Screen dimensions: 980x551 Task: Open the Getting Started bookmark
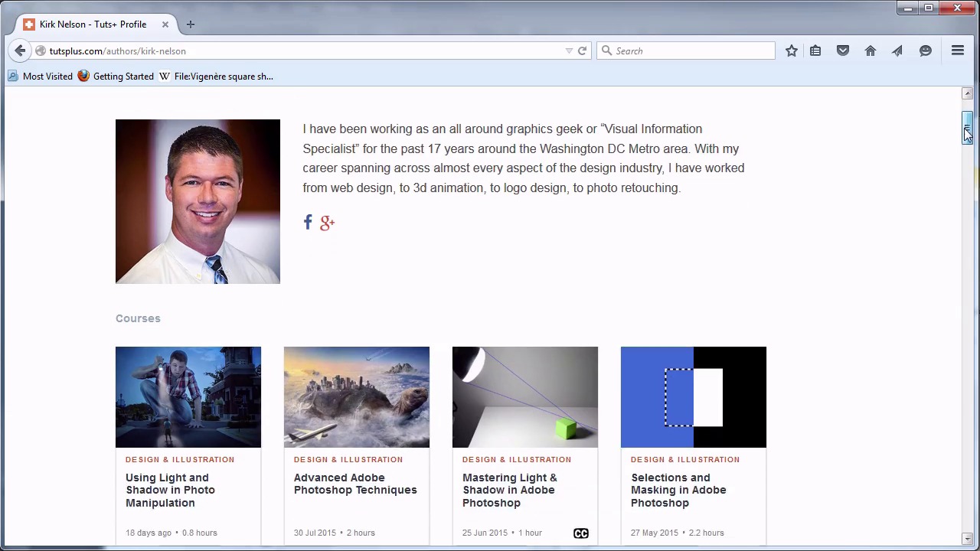click(x=116, y=77)
